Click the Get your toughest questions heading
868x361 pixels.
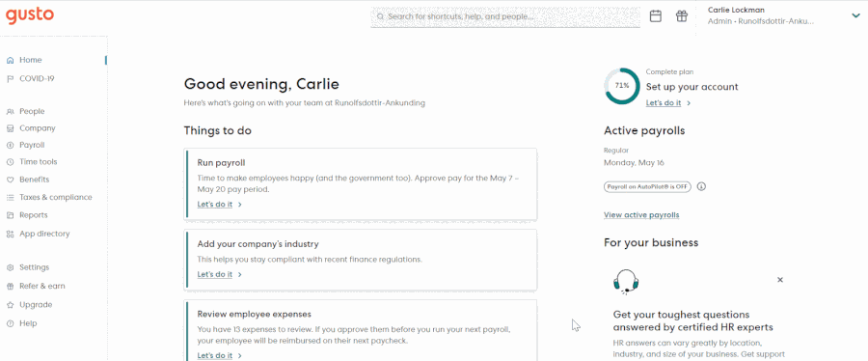(x=693, y=320)
